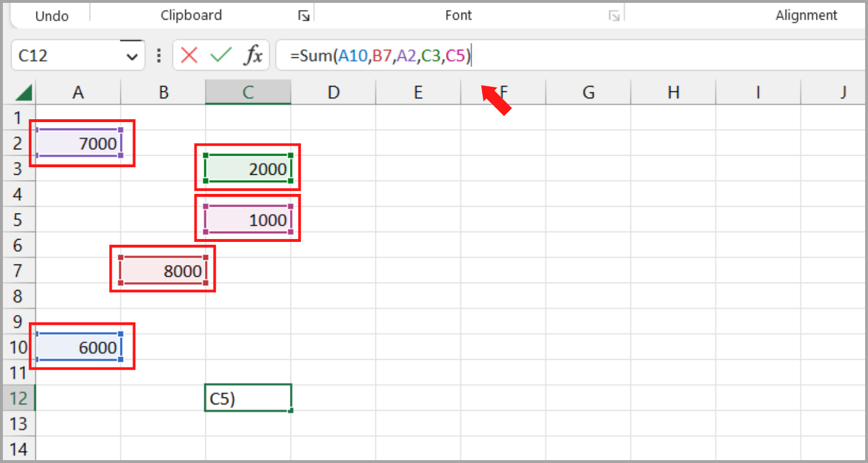Click cell C3 containing 2000

[248, 168]
